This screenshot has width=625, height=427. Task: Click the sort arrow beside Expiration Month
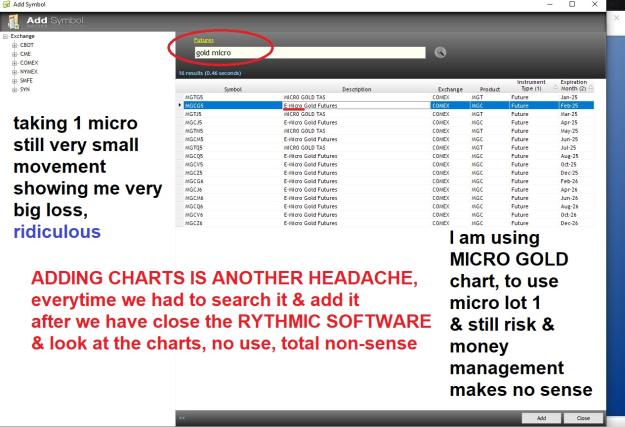591,87
